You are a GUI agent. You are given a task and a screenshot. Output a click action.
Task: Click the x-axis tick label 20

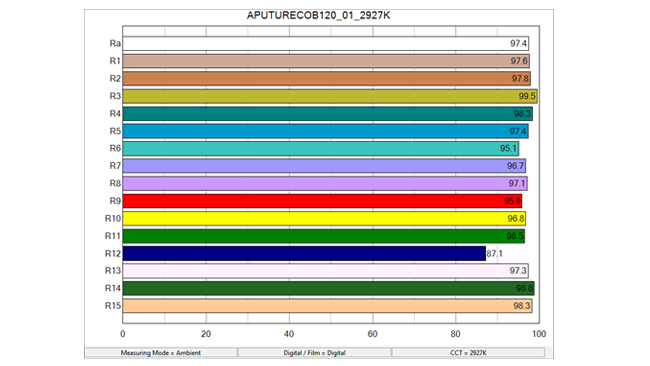206,334
